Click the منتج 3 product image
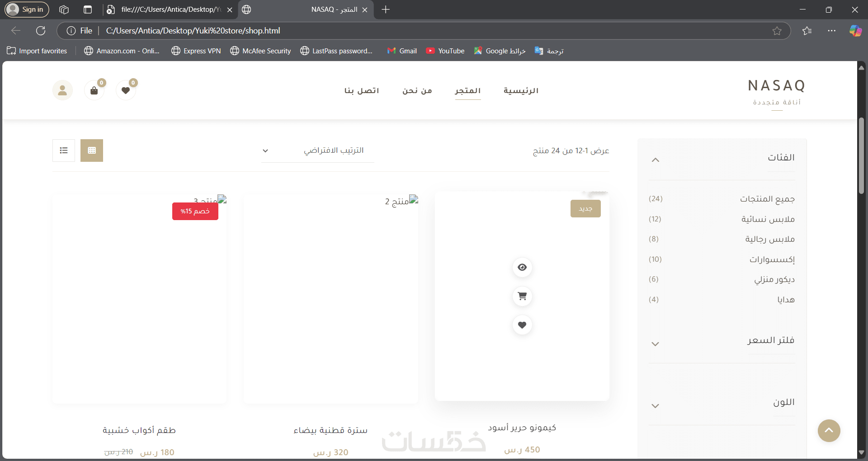 point(139,299)
